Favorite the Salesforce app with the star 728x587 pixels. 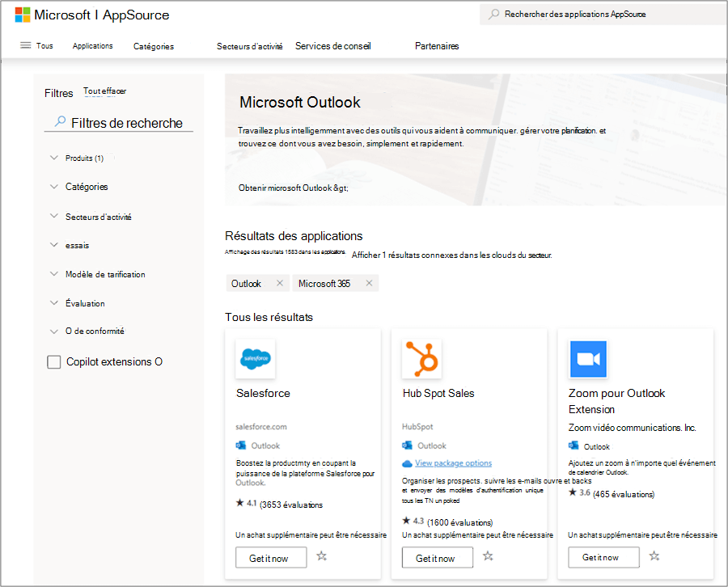[322, 556]
